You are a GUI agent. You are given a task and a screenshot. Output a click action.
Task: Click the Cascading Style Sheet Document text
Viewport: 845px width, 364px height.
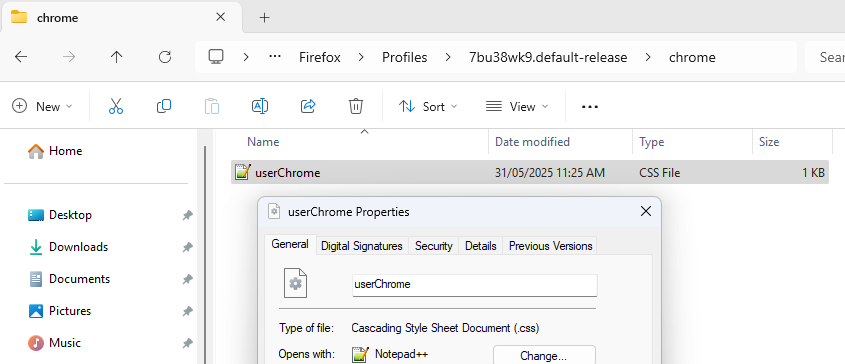click(445, 328)
